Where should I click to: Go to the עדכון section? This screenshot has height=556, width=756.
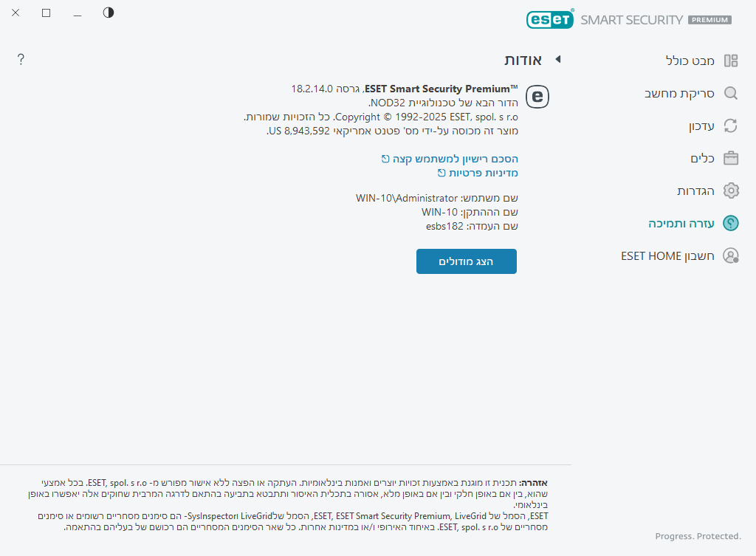coord(701,126)
